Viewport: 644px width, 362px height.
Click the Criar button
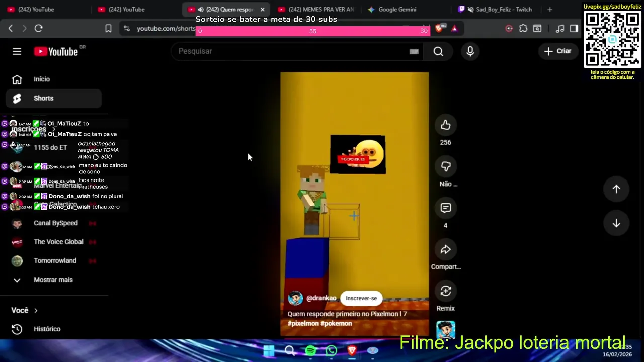pos(558,51)
